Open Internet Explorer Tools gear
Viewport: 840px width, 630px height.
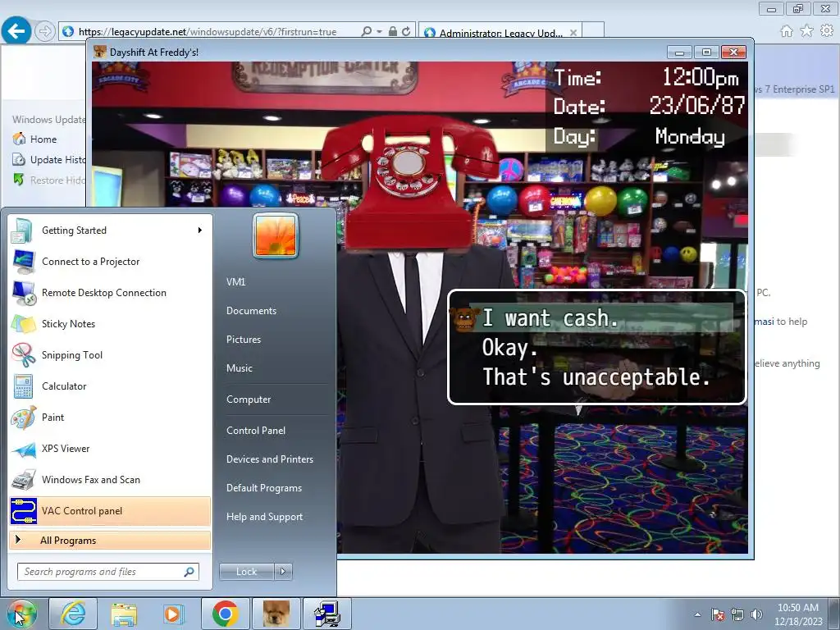pyautogui.click(x=827, y=31)
